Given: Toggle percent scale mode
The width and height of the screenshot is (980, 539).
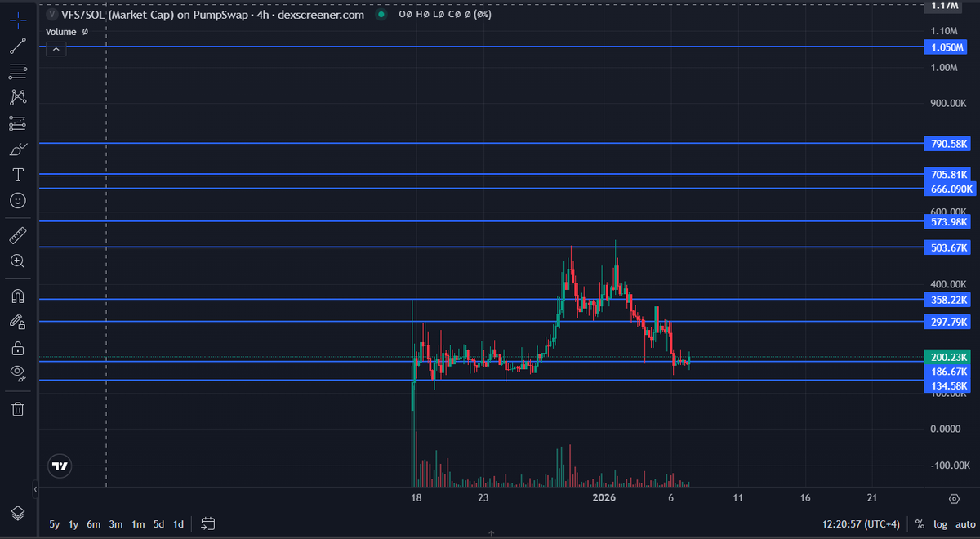Looking at the screenshot, I should pyautogui.click(x=920, y=524).
